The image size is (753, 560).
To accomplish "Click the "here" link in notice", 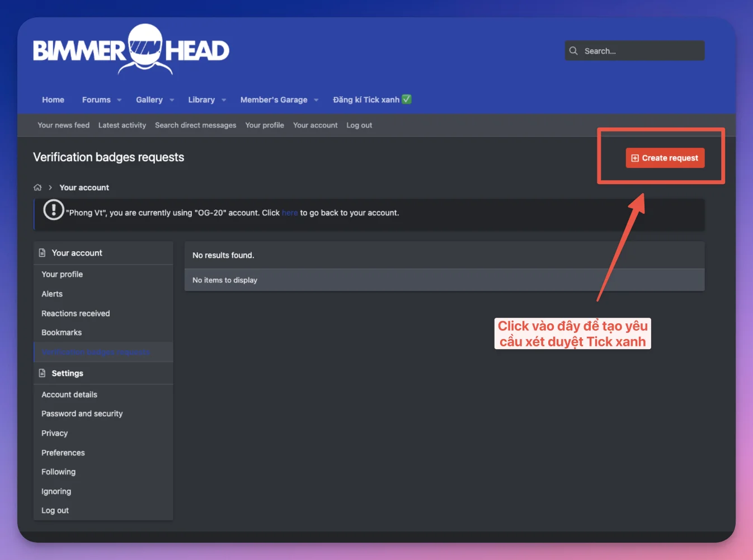I will point(290,213).
